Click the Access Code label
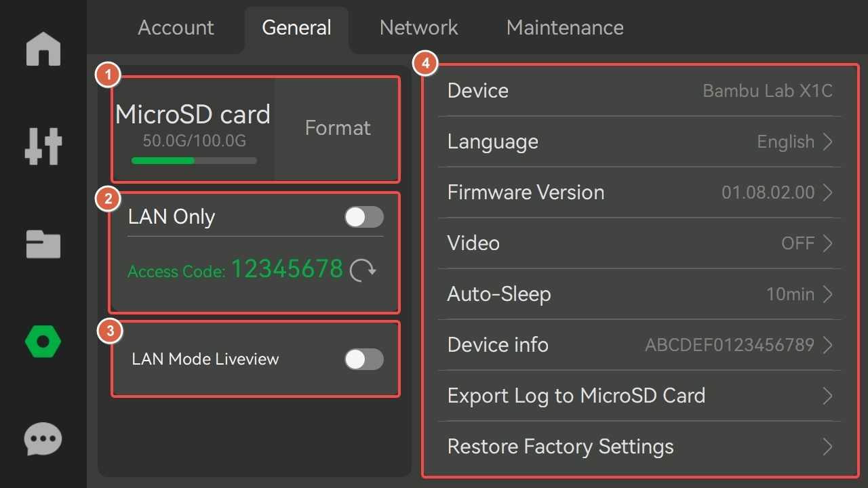The height and width of the screenshot is (488, 868). tap(176, 272)
